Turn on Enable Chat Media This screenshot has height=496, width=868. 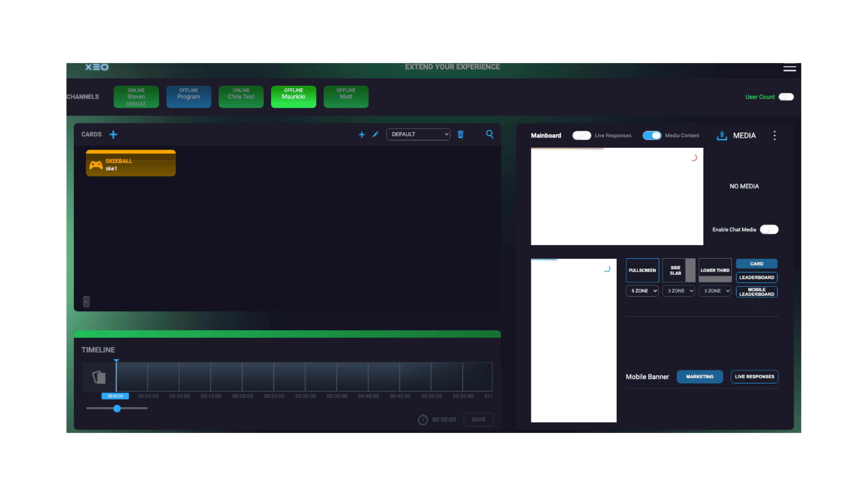[769, 229]
